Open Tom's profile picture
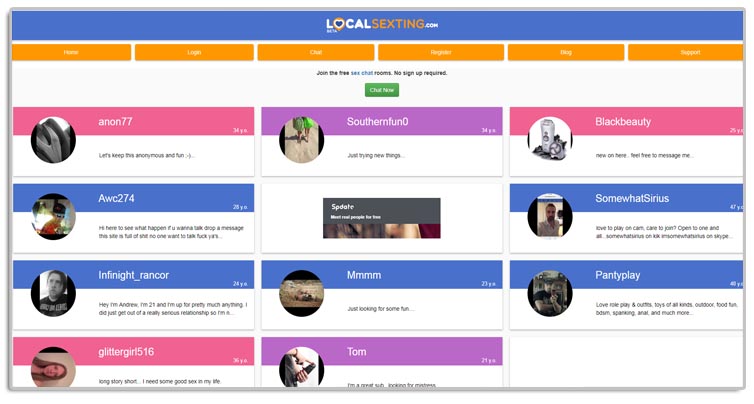Viewport: 754px width, 404px height. pyautogui.click(x=302, y=367)
